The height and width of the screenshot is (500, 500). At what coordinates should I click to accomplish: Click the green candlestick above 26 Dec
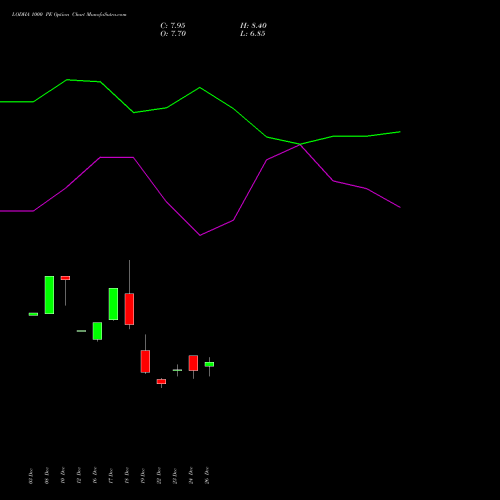pos(209,364)
